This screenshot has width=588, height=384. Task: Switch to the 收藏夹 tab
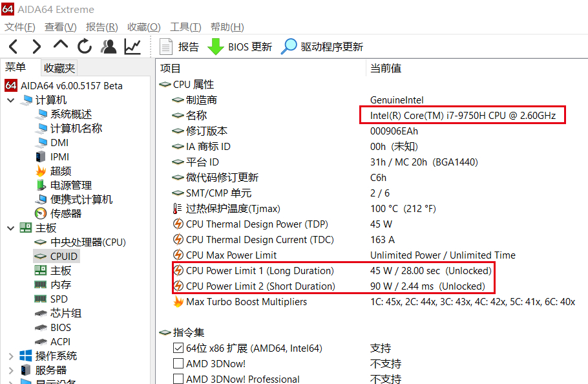[59, 68]
